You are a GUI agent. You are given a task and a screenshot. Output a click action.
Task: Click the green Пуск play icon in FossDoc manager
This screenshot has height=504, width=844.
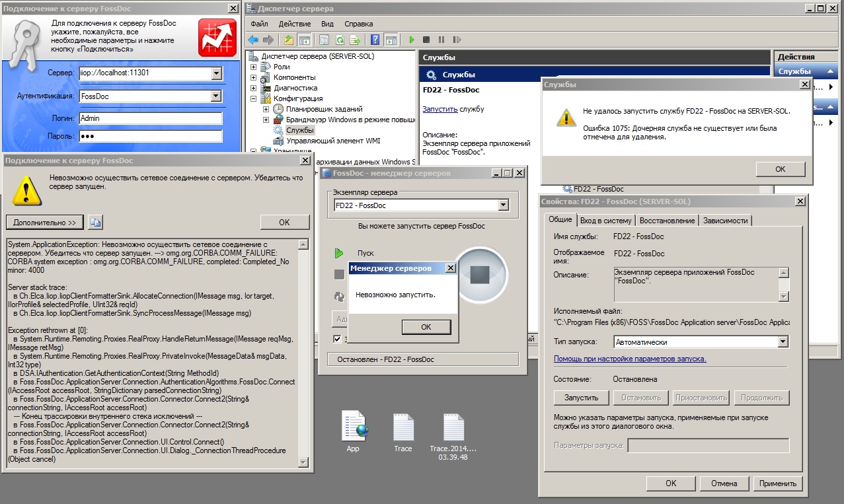pyautogui.click(x=339, y=253)
